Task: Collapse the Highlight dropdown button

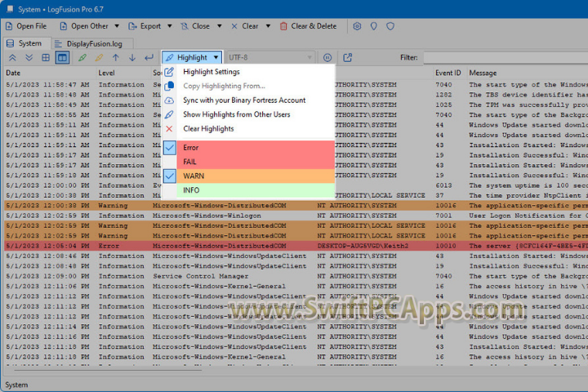Action: 193,58
